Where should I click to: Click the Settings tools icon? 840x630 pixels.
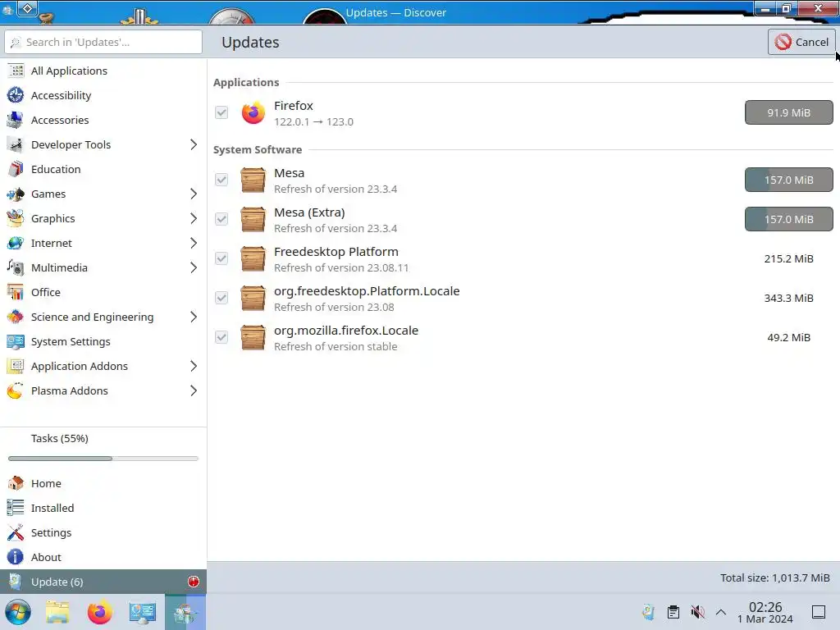tap(16, 532)
